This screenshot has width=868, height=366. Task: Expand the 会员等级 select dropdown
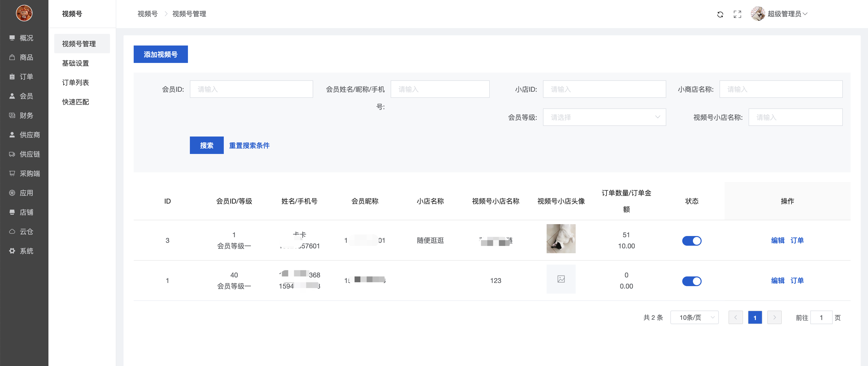coord(604,117)
